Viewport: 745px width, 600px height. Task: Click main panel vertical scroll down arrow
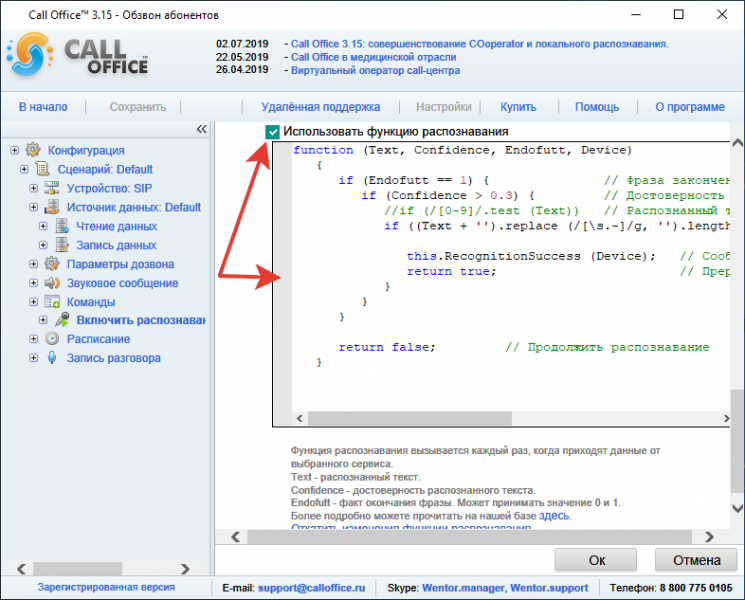pyautogui.click(x=737, y=508)
